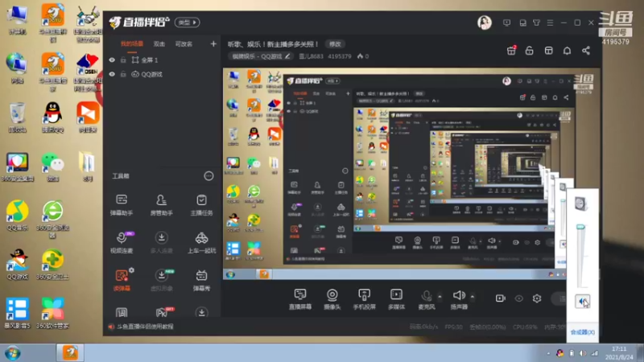Click the network tray icon

pos(594,353)
